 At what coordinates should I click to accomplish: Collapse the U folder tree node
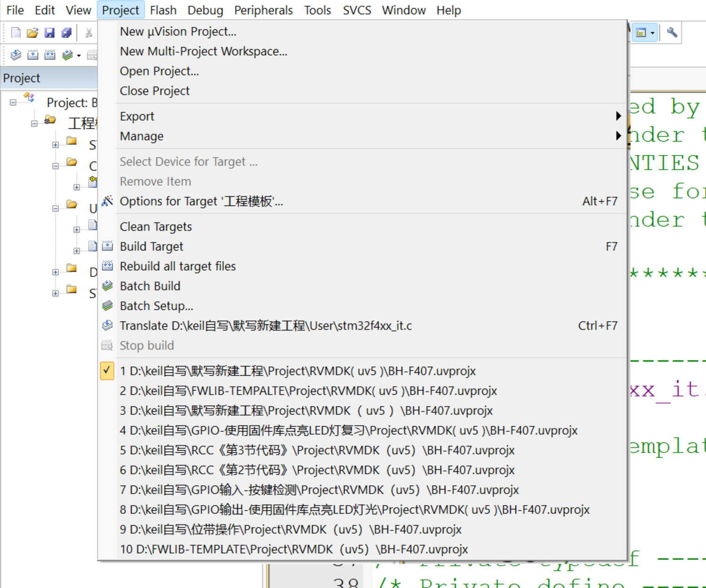click(x=56, y=208)
